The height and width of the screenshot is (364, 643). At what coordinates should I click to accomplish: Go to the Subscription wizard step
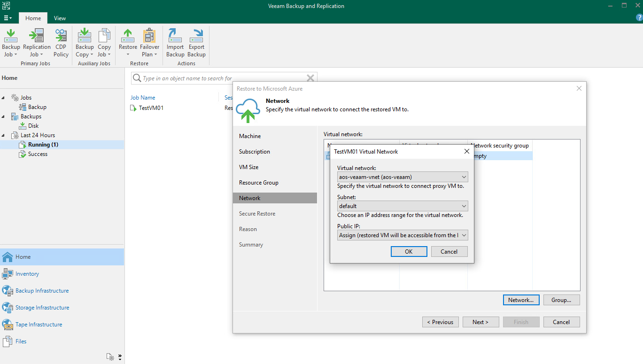coord(275,152)
